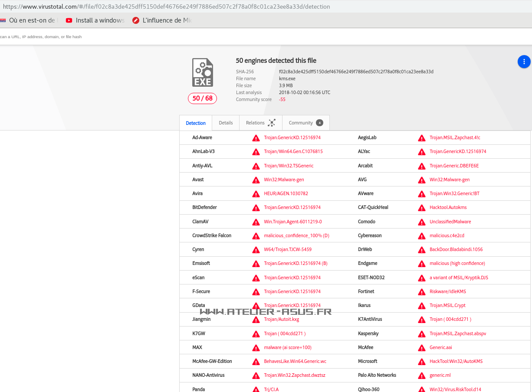Click the BitDefender engine name
532x392 pixels.
[x=204, y=207]
